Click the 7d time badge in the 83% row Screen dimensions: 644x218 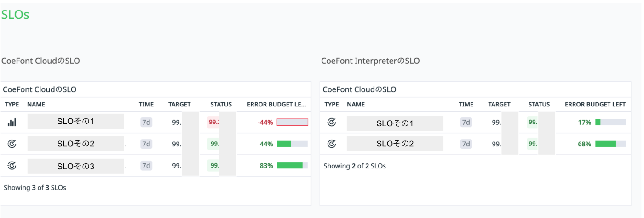coord(146,166)
